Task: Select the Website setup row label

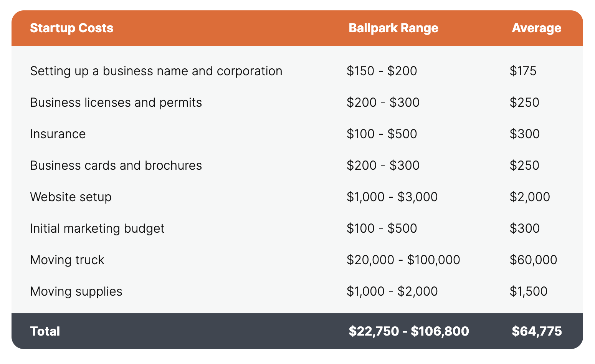Action: click(71, 197)
